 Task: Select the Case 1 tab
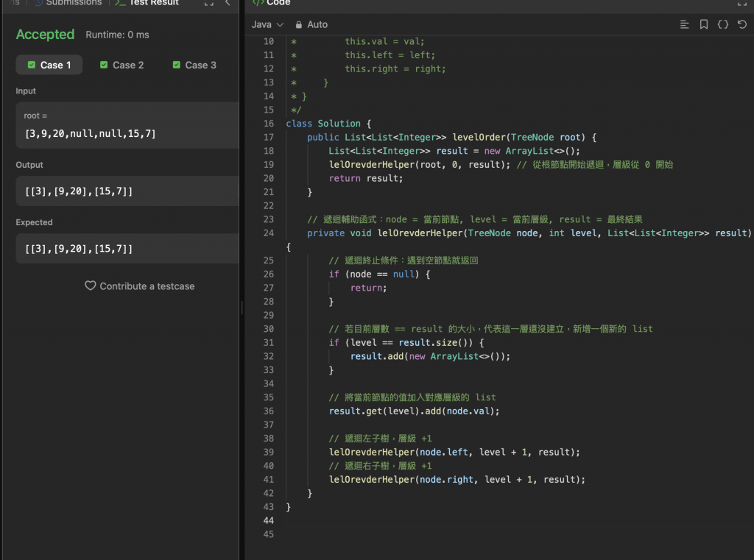49,65
